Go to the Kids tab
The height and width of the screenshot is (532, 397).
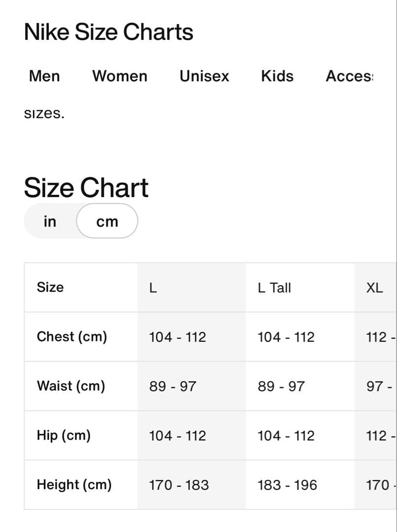point(277,76)
